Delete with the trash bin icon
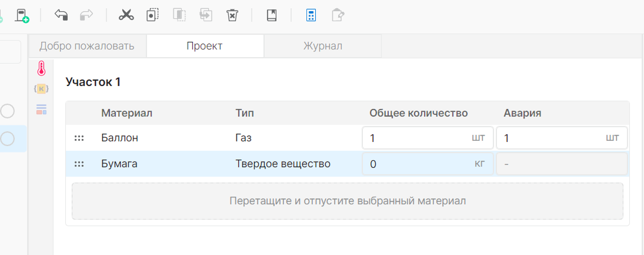 click(232, 15)
